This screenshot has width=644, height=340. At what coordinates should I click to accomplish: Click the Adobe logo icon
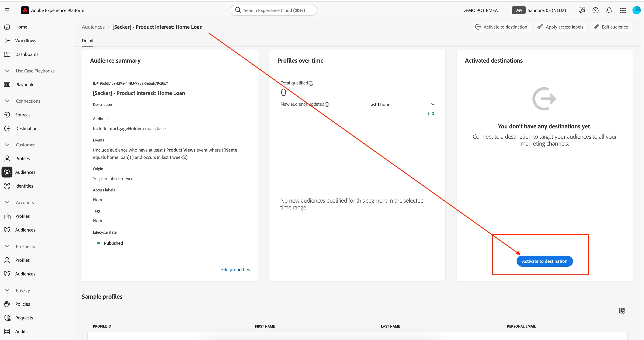coord(25,10)
